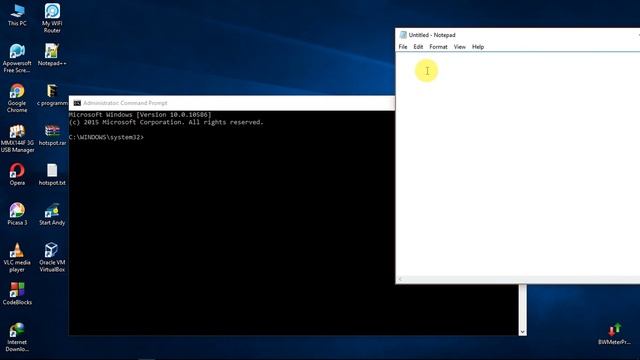This screenshot has height=360, width=640.
Task: Click the Command Prompt title bar
Action: coord(232,103)
